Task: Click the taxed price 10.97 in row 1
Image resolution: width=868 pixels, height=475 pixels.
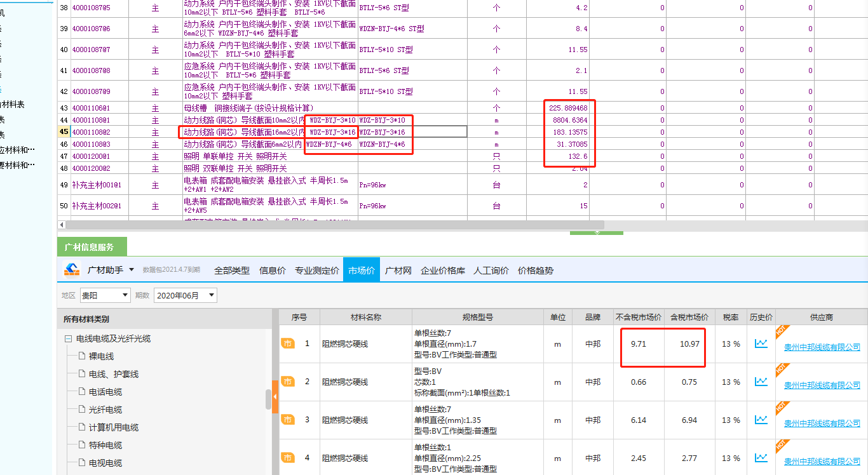Action: (x=689, y=344)
